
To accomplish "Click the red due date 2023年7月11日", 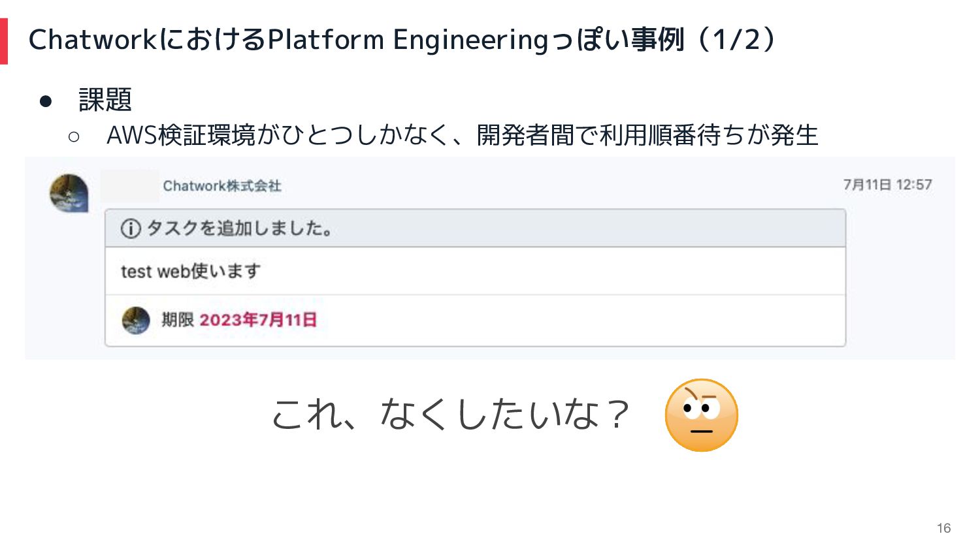I will click(258, 320).
